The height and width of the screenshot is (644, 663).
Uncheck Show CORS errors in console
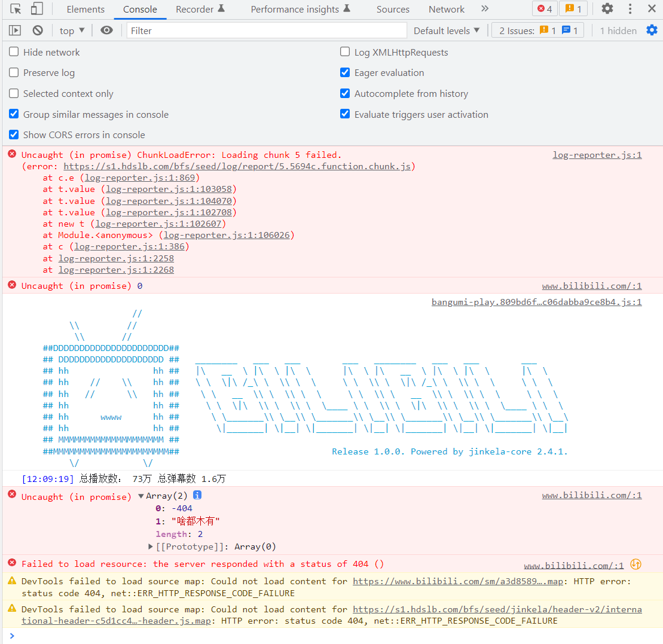pyautogui.click(x=14, y=135)
